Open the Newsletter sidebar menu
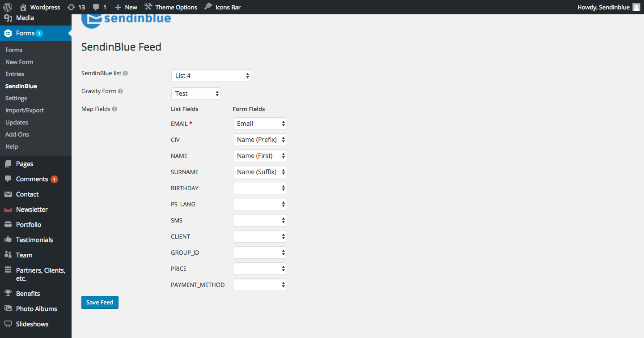Viewport: 644px width, 338px height. click(x=32, y=210)
